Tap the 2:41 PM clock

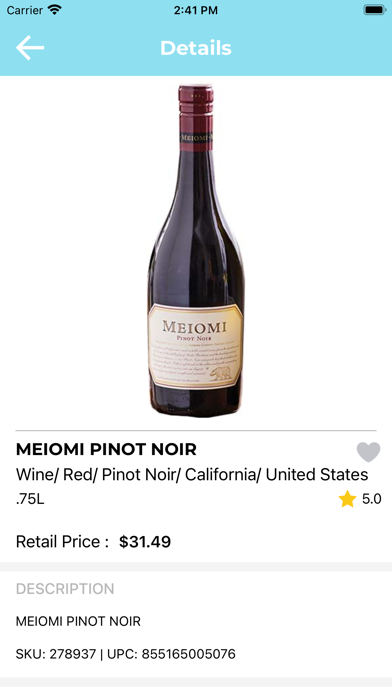pyautogui.click(x=196, y=10)
